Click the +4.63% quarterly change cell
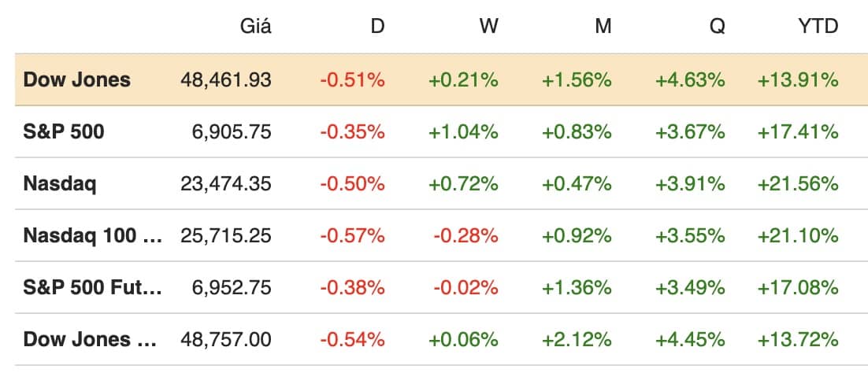The image size is (868, 384). coord(690,79)
